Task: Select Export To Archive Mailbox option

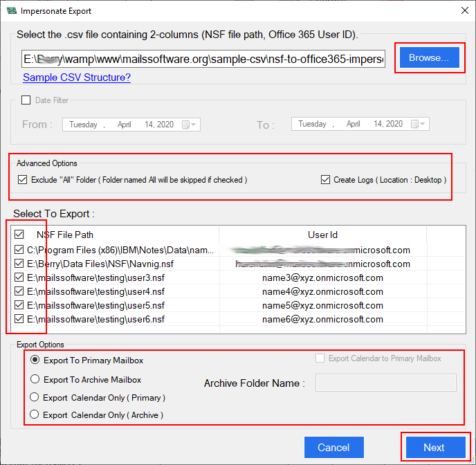Action: [35, 379]
